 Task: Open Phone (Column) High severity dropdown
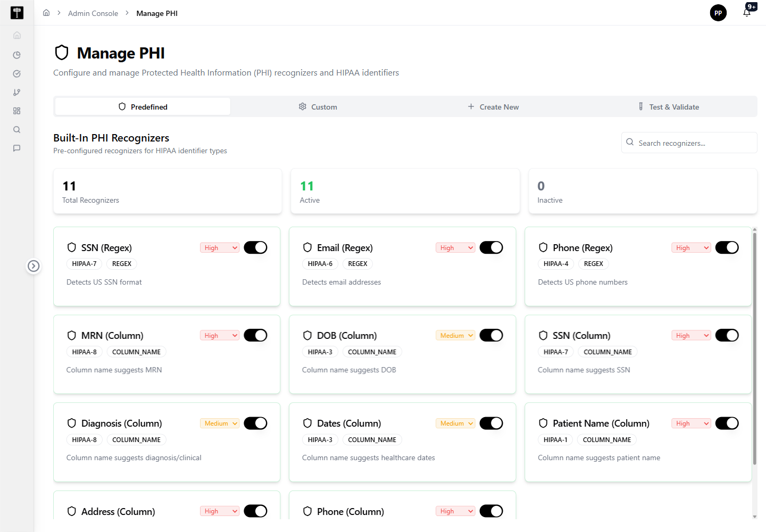(x=455, y=511)
